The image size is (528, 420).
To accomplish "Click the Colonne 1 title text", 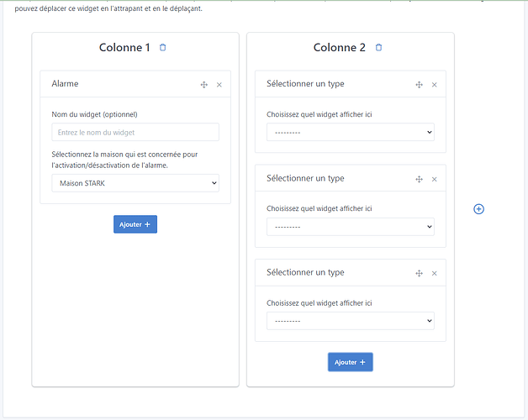I will point(124,48).
